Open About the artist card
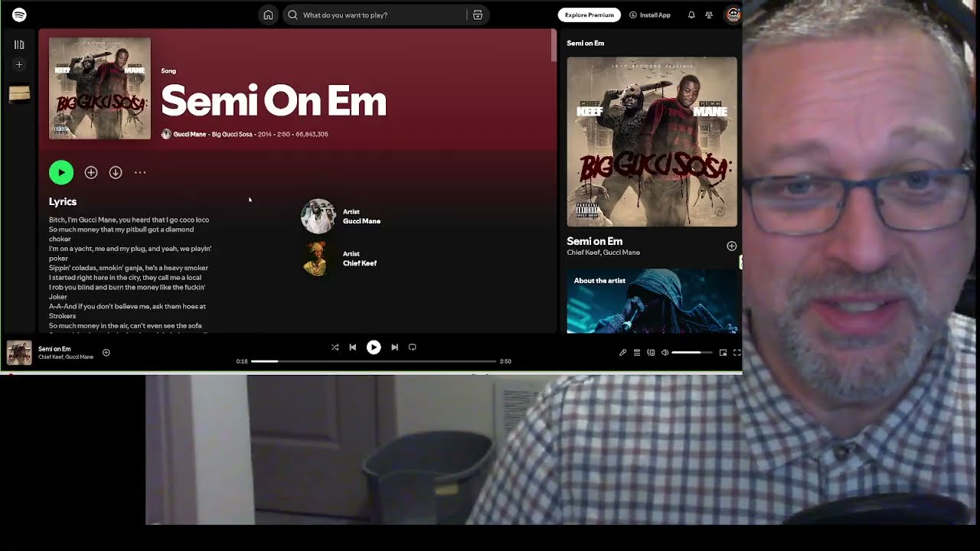Viewport: 980px width, 551px height. (652, 301)
